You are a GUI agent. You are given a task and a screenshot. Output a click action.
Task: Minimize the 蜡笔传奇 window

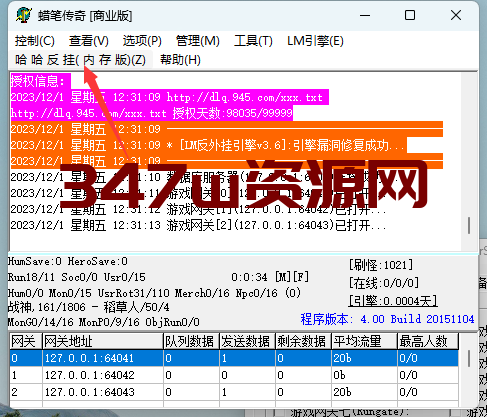click(365, 15)
